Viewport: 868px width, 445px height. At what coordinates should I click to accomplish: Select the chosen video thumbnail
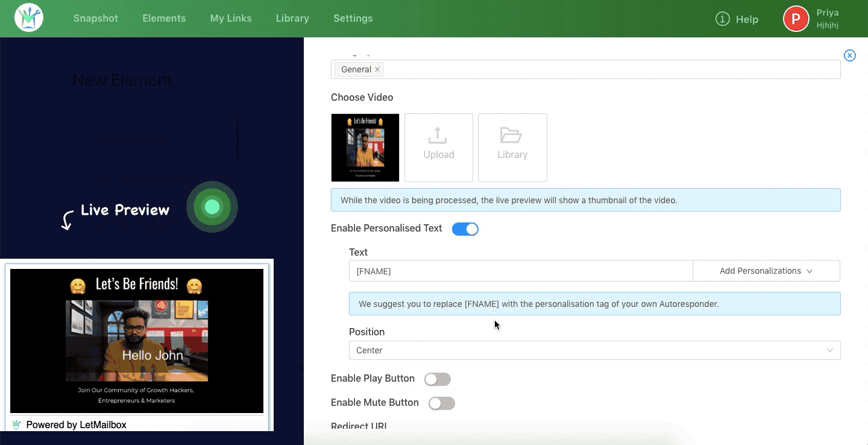365,148
